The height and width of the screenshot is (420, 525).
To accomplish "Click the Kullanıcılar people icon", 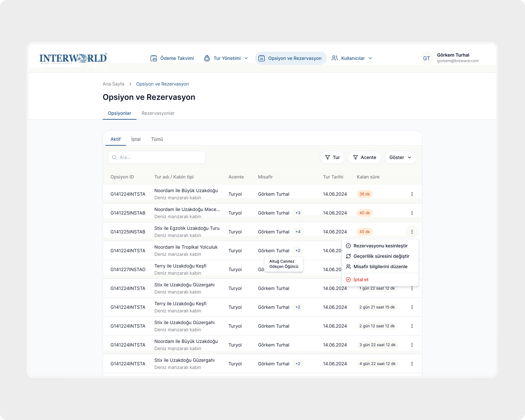I will 335,58.
